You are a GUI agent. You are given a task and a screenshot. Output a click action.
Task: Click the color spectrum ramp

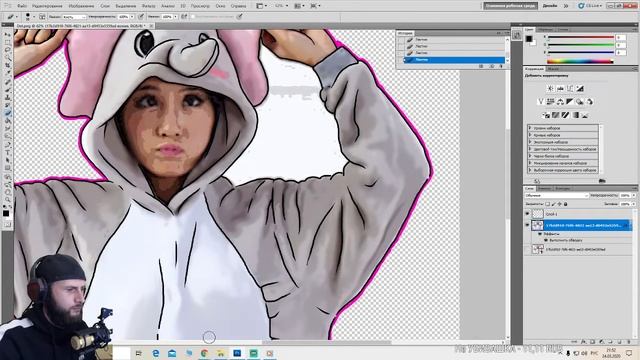click(x=580, y=62)
